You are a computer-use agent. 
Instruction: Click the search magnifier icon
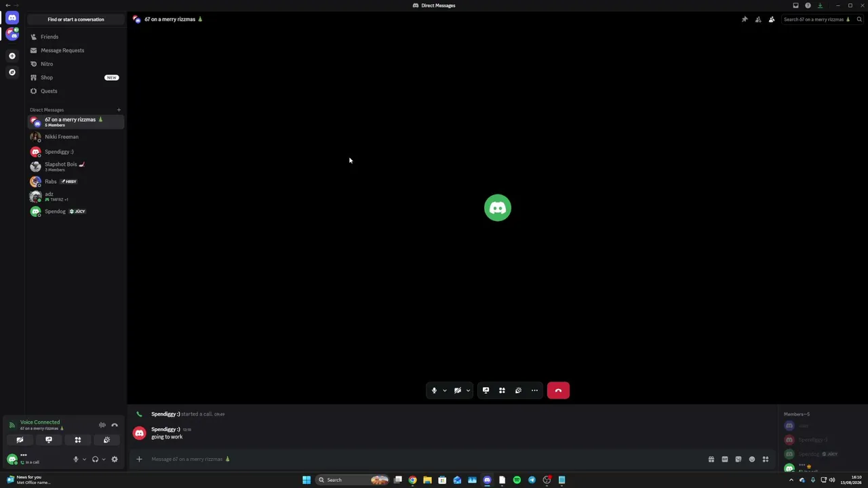pos(859,20)
